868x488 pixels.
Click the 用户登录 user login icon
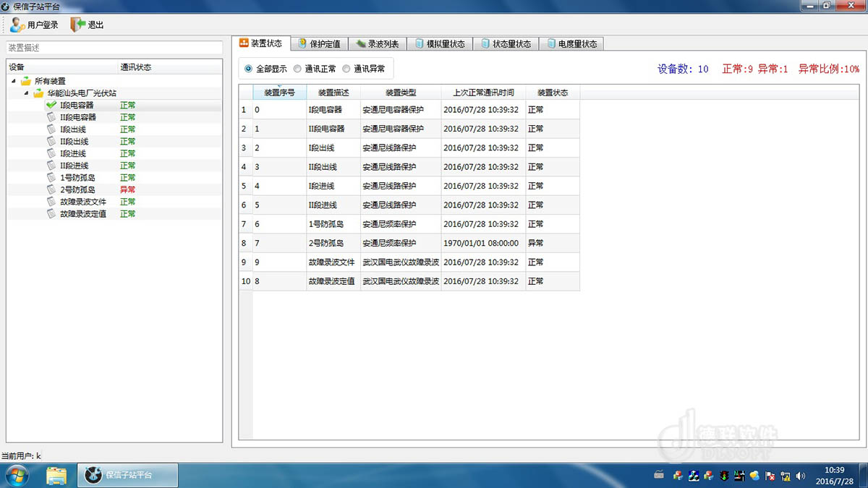tap(17, 25)
